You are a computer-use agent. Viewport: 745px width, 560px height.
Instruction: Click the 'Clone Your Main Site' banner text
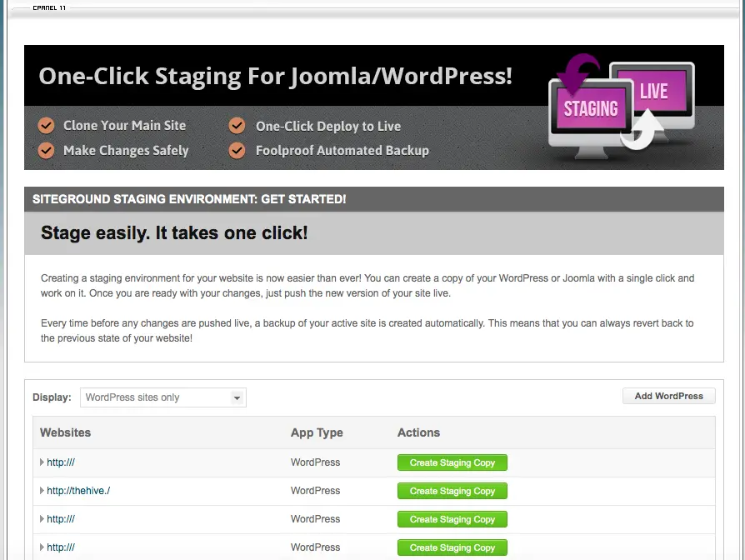point(125,125)
